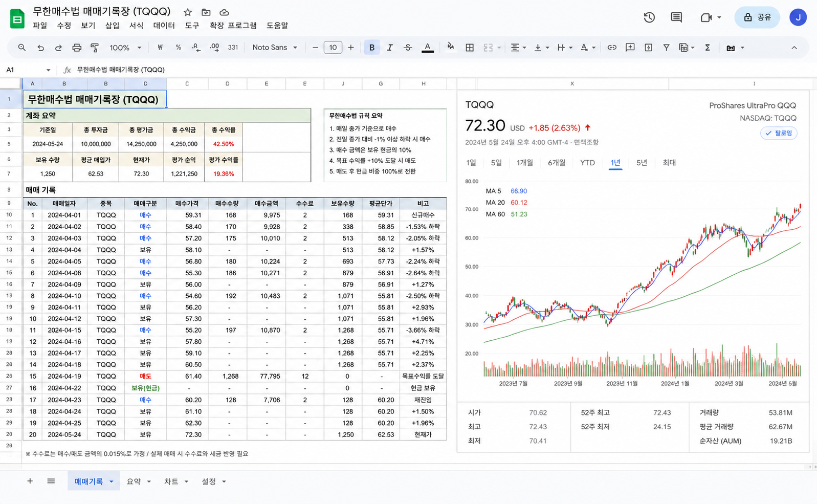Add a new sheet with plus
The height and width of the screenshot is (504, 817).
[30, 481]
